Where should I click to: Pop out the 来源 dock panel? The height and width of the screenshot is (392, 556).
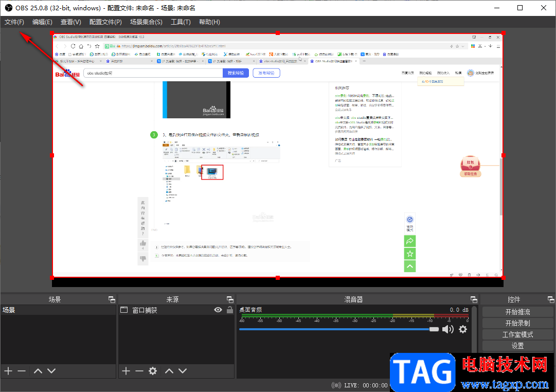[230, 300]
